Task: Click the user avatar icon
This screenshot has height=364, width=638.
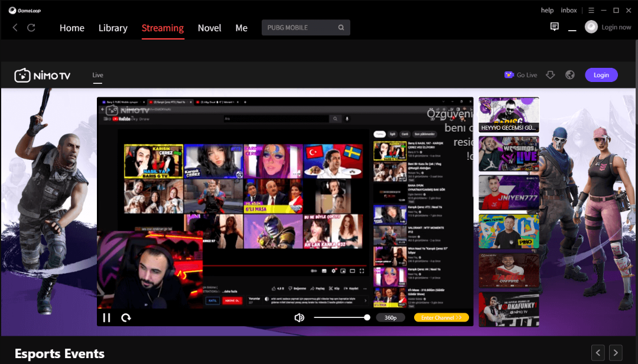Action: coord(591,27)
